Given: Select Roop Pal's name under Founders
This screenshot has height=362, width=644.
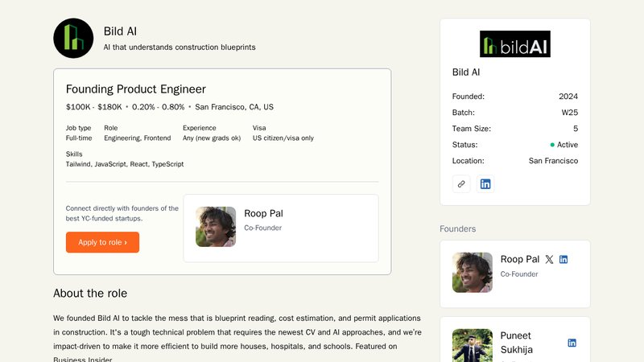Looking at the screenshot, I should pos(519,259).
